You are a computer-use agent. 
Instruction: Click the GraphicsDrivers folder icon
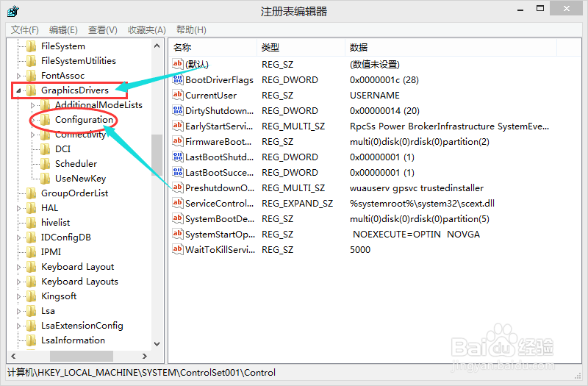[32, 90]
